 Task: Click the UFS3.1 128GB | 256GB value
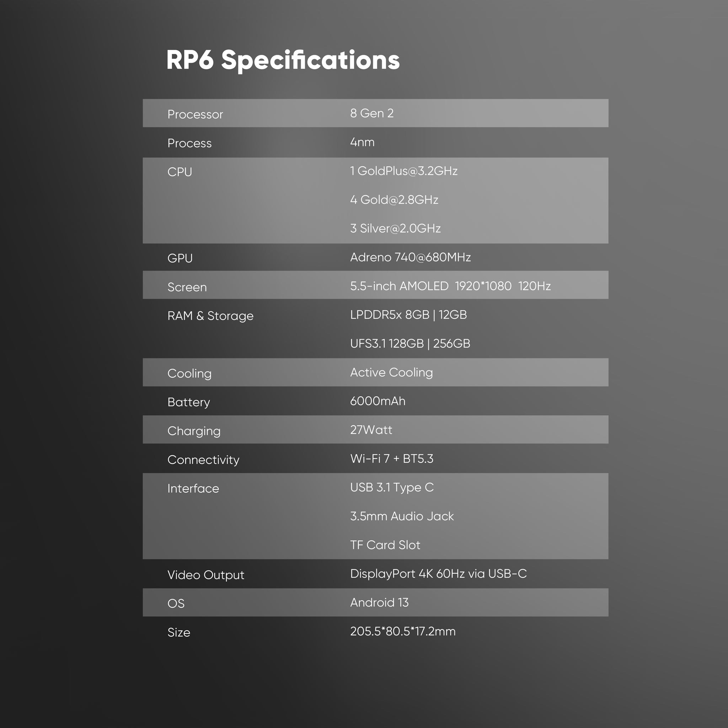point(410,344)
